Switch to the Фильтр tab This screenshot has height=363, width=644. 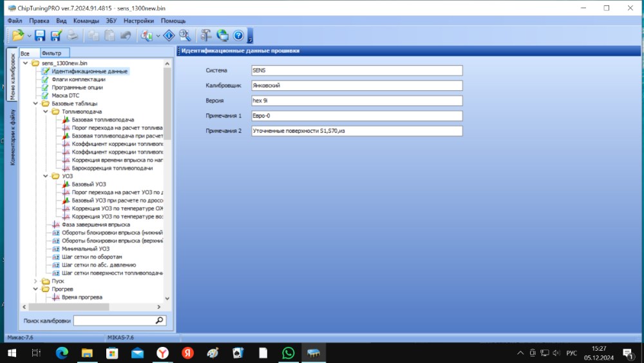point(55,53)
